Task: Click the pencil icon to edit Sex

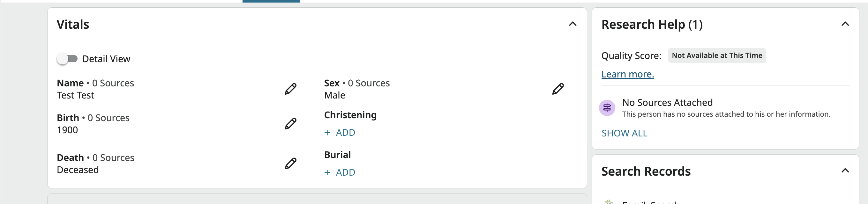Action: (558, 89)
